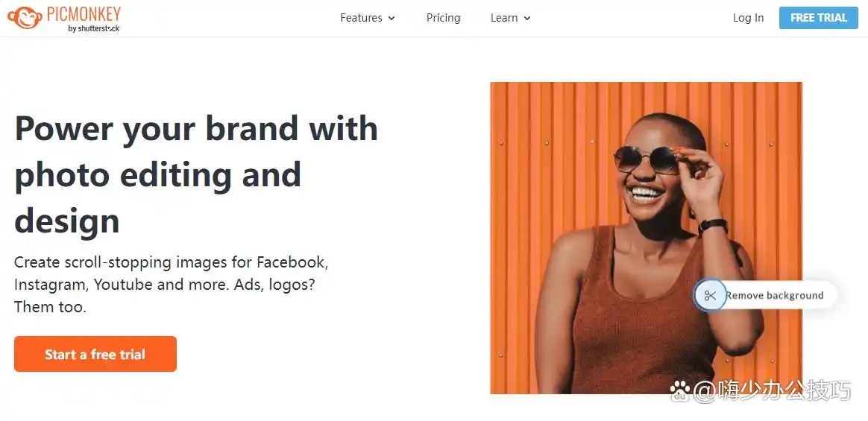868x421 pixels.
Task: Click the PICMONKEY wordmark text
Action: tap(83, 13)
